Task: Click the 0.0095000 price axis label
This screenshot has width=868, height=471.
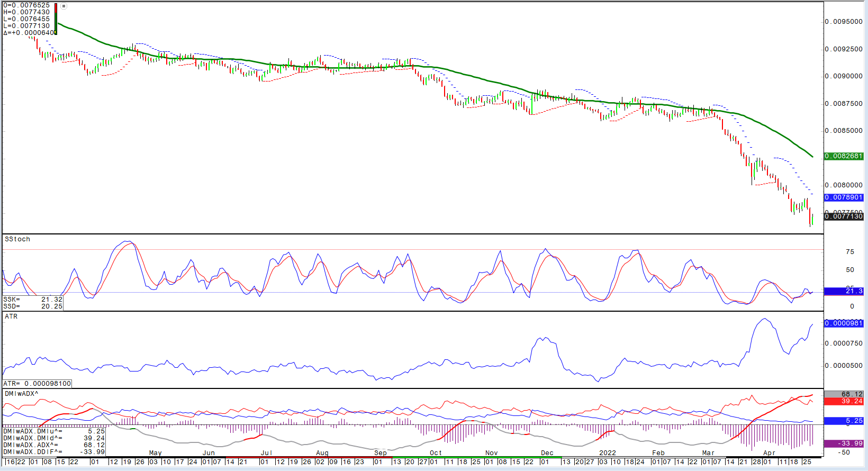Action: [x=844, y=22]
